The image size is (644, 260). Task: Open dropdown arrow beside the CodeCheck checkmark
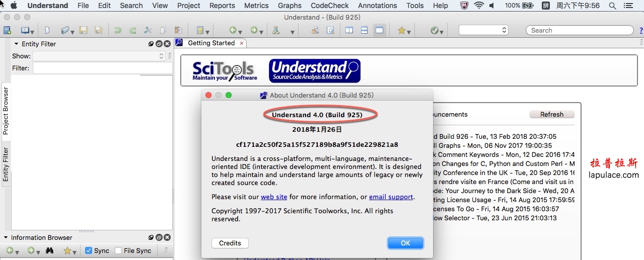point(442,32)
